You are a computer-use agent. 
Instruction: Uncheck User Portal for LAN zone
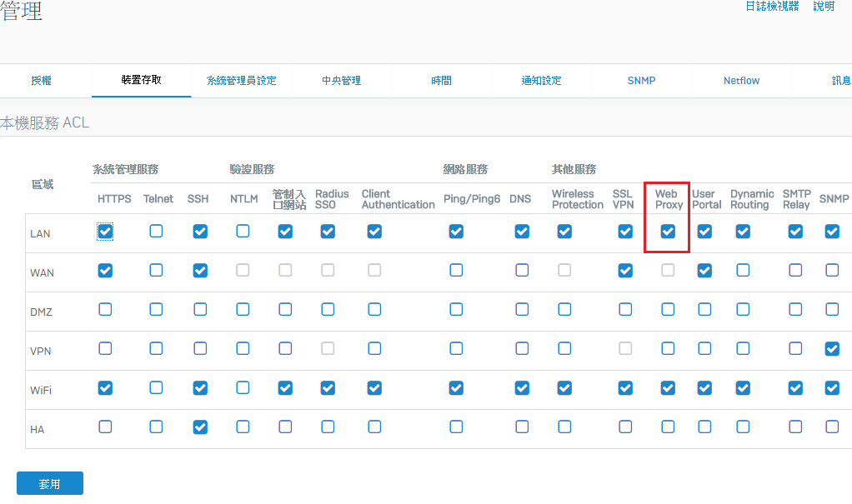click(x=704, y=232)
